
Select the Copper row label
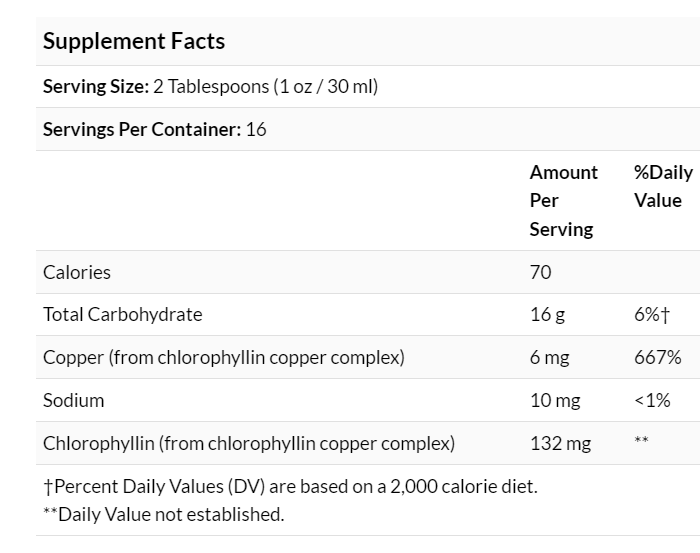click(x=223, y=357)
